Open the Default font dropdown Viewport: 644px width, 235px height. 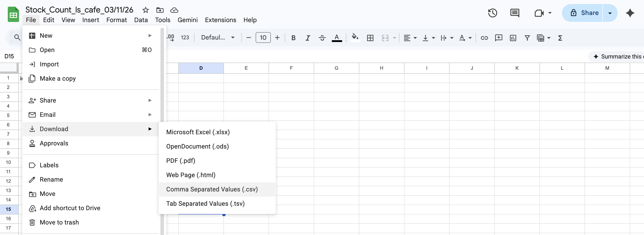pos(217,38)
